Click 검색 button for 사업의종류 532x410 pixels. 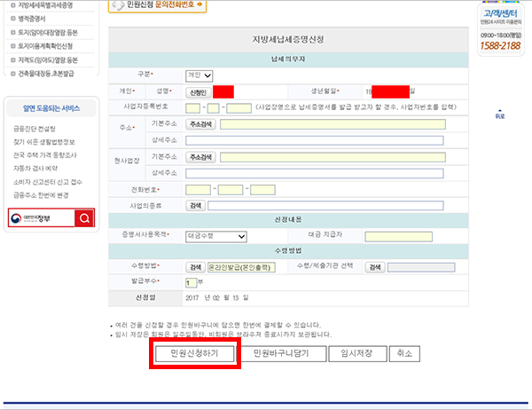195,206
